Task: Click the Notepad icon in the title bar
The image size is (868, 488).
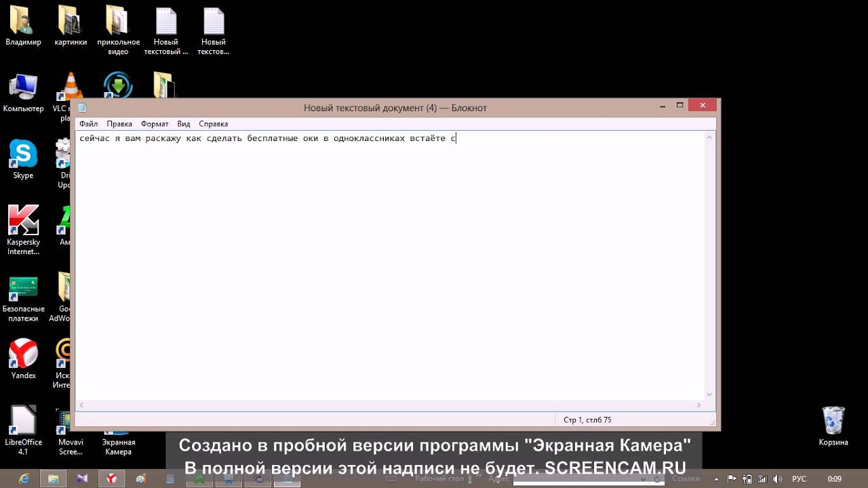Action: click(82, 107)
